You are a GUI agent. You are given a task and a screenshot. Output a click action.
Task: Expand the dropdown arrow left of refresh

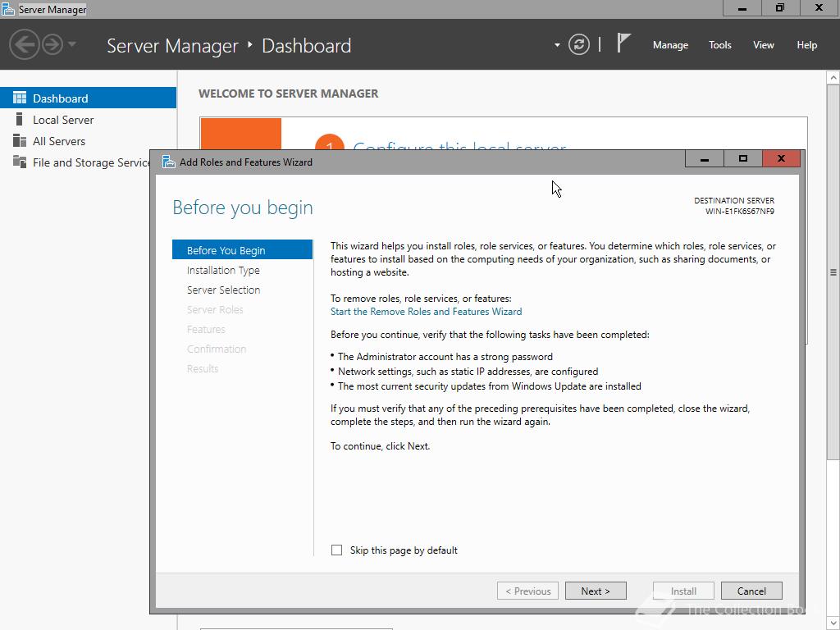tap(557, 45)
